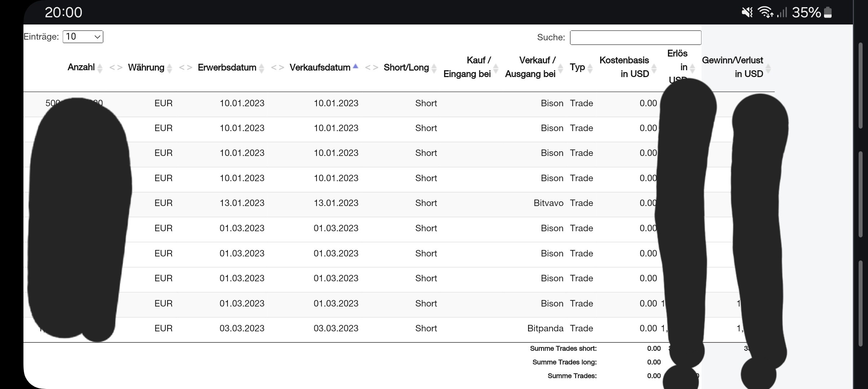Click the Summe Trades short label
The height and width of the screenshot is (389, 868).
coord(563,349)
